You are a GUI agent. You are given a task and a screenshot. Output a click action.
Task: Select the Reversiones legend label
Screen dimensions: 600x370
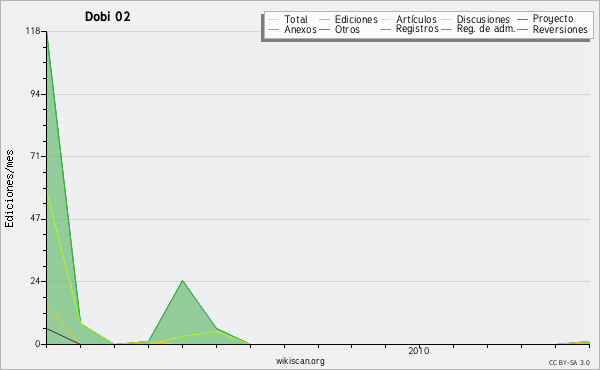coord(560,29)
